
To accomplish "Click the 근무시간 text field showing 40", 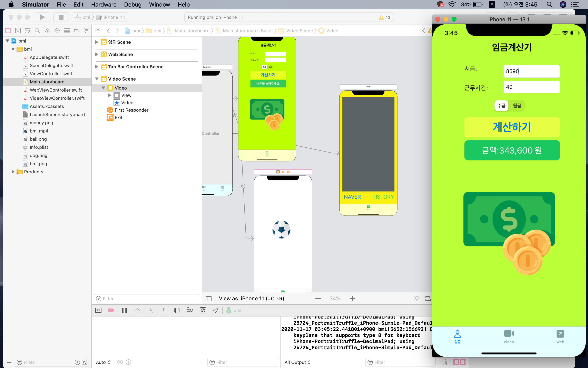I will point(531,87).
